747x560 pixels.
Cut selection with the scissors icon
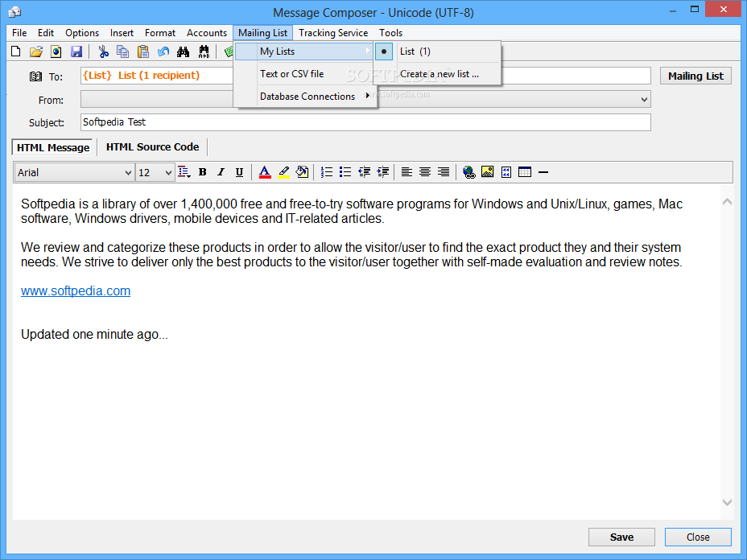[103, 51]
